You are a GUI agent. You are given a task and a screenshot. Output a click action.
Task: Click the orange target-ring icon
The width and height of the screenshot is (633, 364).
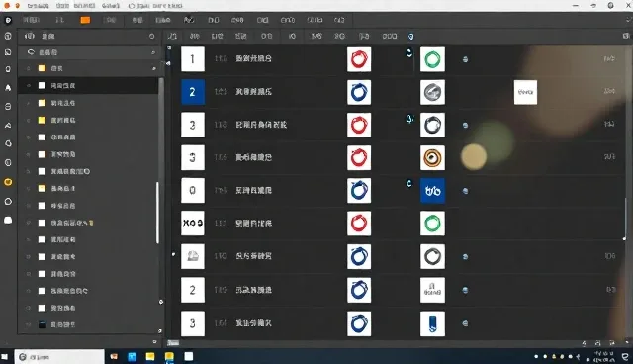(432, 158)
